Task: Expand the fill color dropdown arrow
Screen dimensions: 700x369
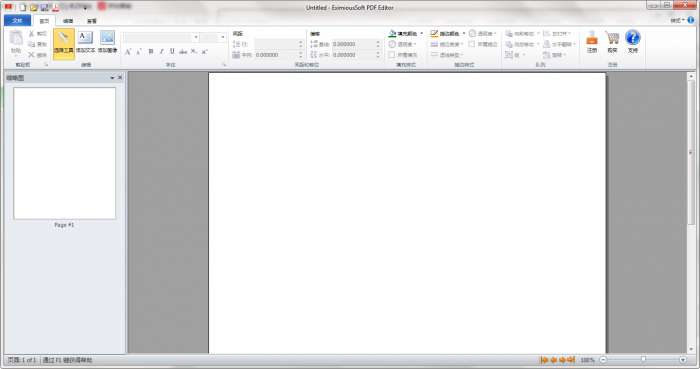Action: pos(421,33)
